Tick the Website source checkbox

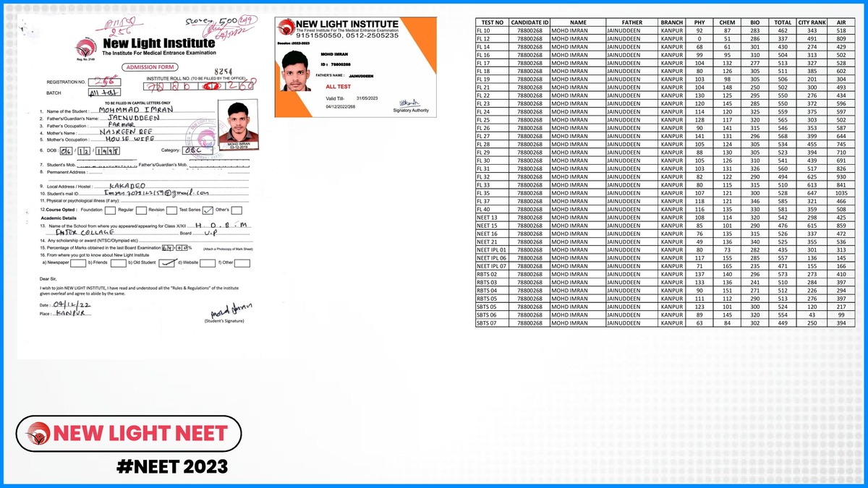207,263
